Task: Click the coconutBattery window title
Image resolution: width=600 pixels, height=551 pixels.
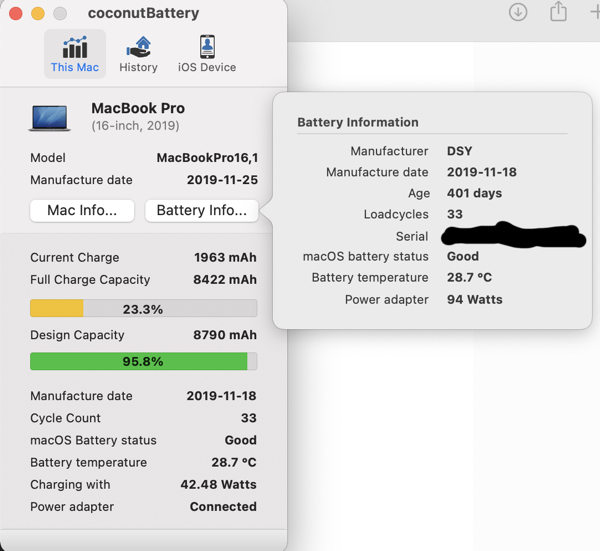Action: (x=143, y=13)
